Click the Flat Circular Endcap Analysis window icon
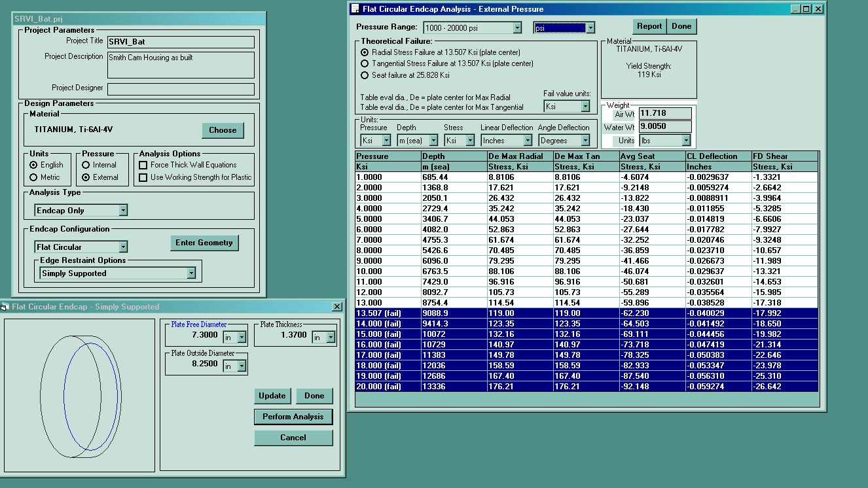This screenshot has width=868, height=488. coord(355,9)
